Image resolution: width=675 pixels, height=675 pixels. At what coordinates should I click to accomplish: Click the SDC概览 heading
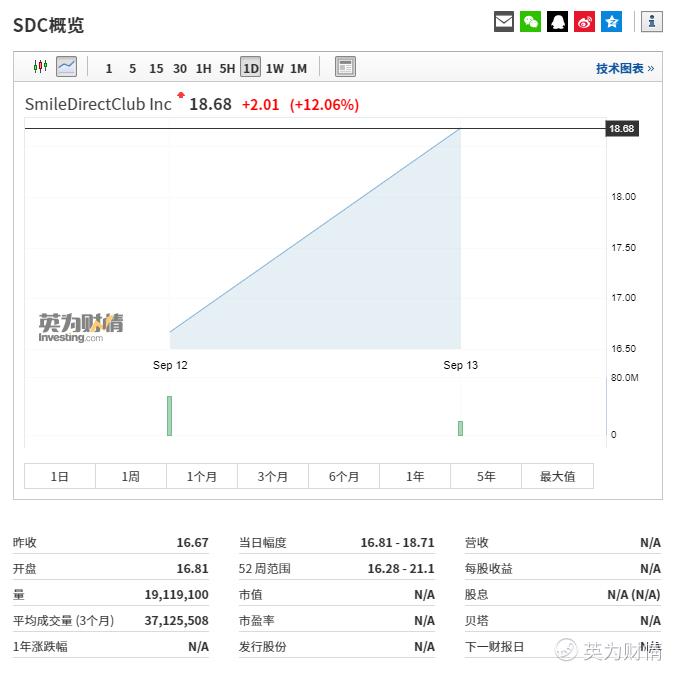49,25
